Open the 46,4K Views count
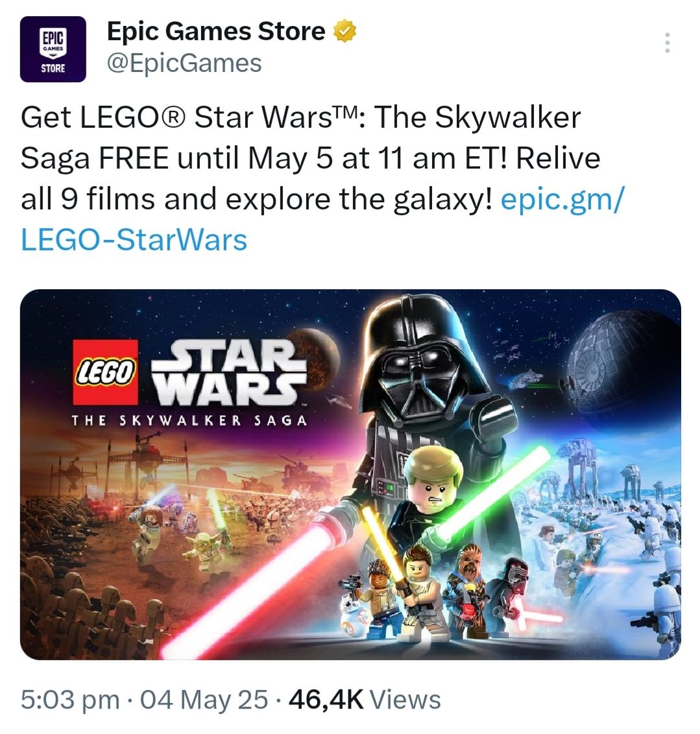Viewport: 700px width, 734px height. [365, 700]
